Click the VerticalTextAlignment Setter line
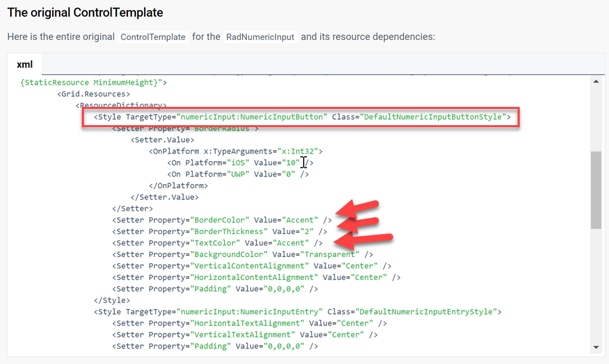Image resolution: width=609 pixels, height=364 pixels. coord(245,334)
